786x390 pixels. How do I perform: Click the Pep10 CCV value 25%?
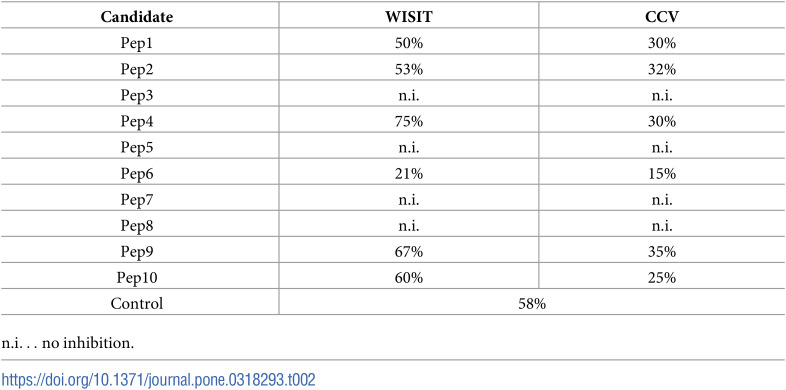662,278
